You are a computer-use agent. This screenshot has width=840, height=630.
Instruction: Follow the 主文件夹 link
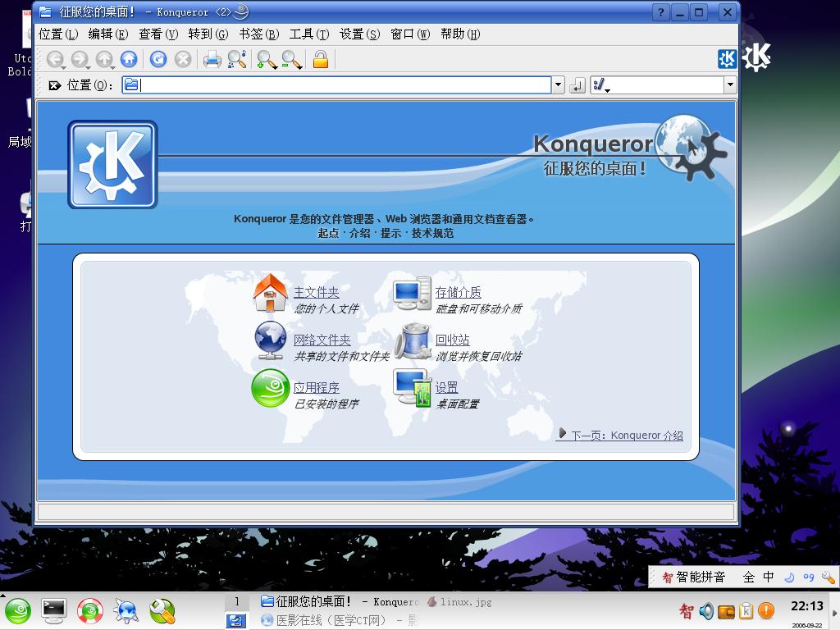click(316, 293)
